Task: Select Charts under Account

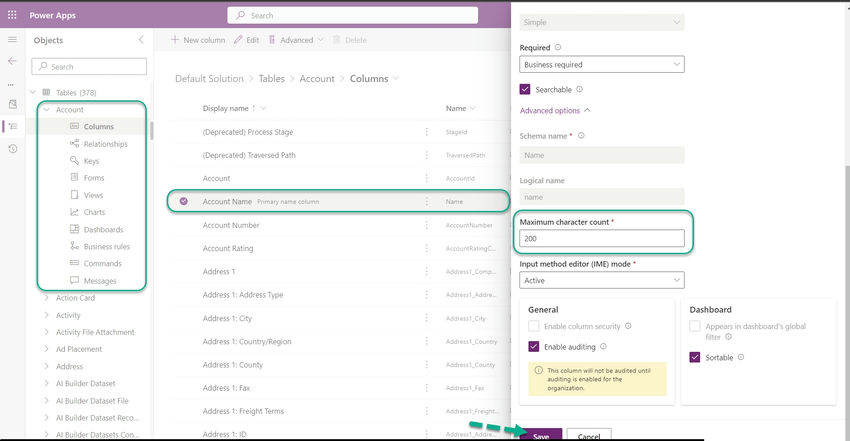Action: tap(94, 212)
